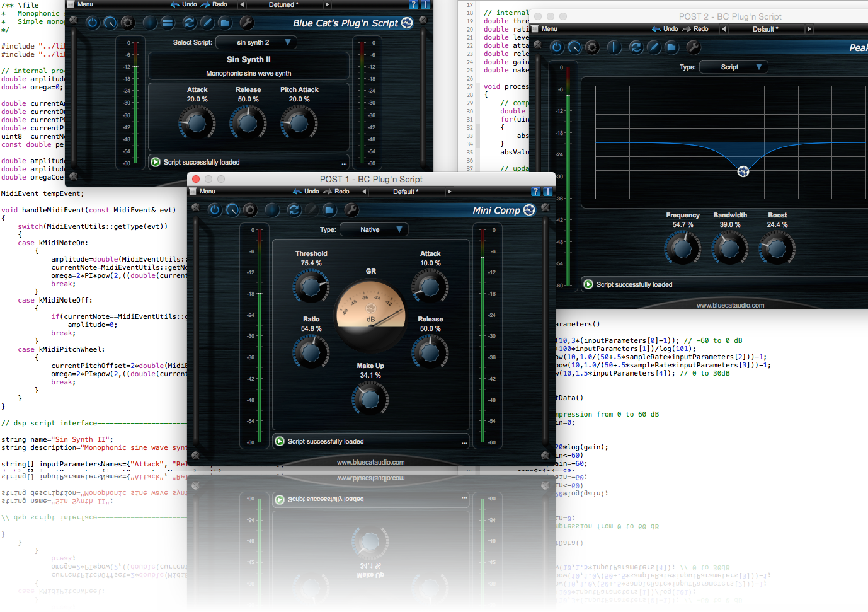This screenshot has height=612, width=868.
Task: Open Default preset menu in Mini Comp window
Action: [x=406, y=192]
